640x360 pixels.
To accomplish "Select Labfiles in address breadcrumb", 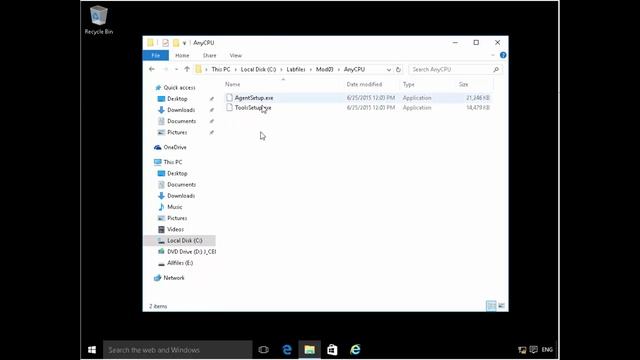I will [x=296, y=69].
